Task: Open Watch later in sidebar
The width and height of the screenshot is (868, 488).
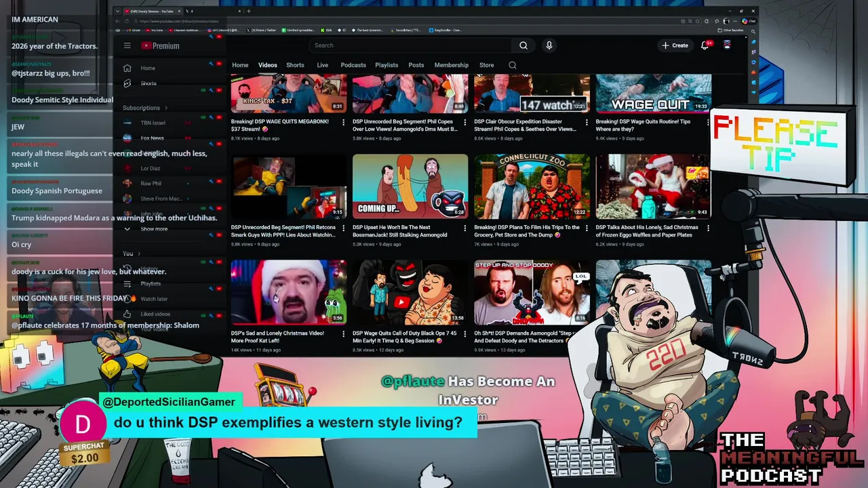Action: (154, 299)
